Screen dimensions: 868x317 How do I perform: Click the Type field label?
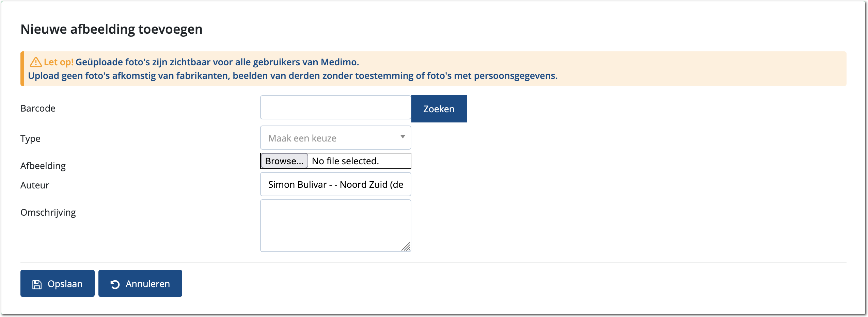coord(30,139)
